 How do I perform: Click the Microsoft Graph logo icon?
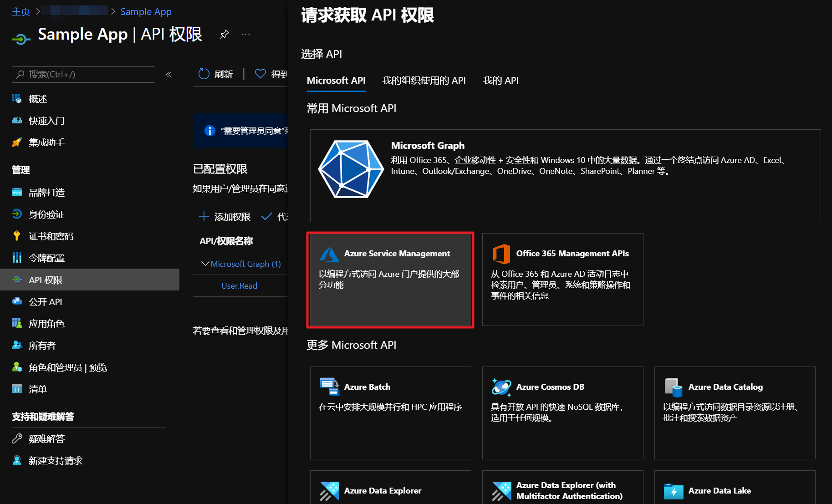351,169
